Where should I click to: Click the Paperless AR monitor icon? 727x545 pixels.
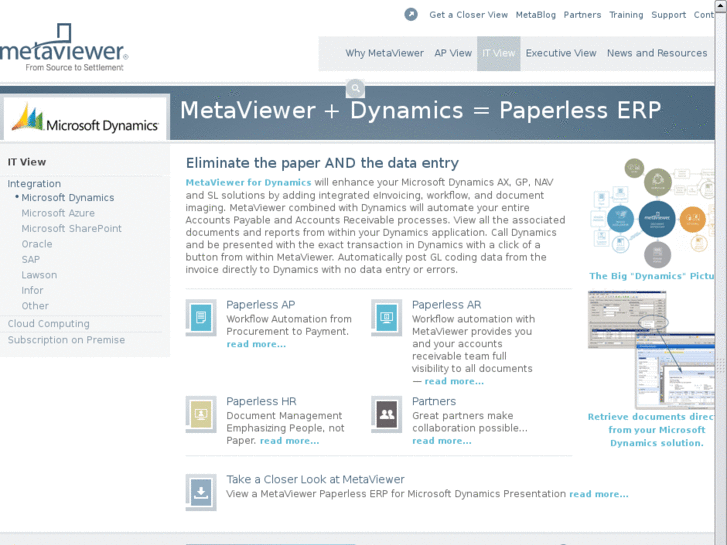coord(386,318)
